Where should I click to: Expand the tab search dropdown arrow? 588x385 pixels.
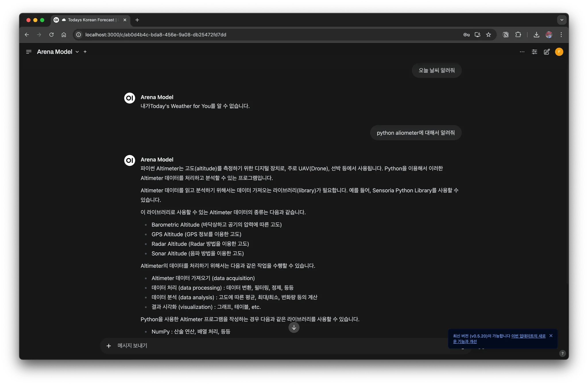tap(562, 20)
